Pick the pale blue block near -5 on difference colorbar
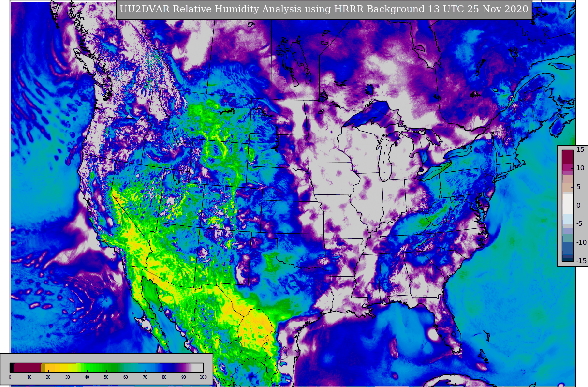588x387 pixels. click(568, 219)
